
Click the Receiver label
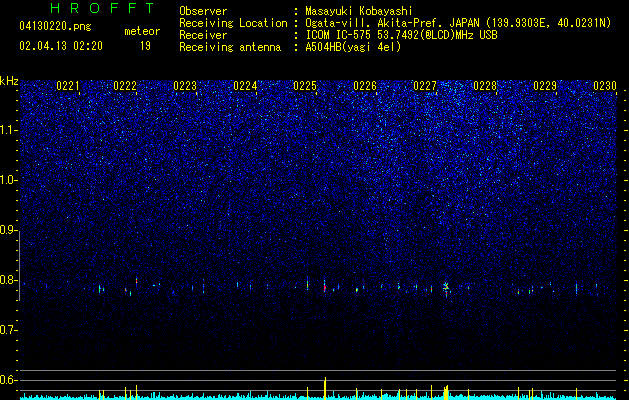click(x=203, y=35)
